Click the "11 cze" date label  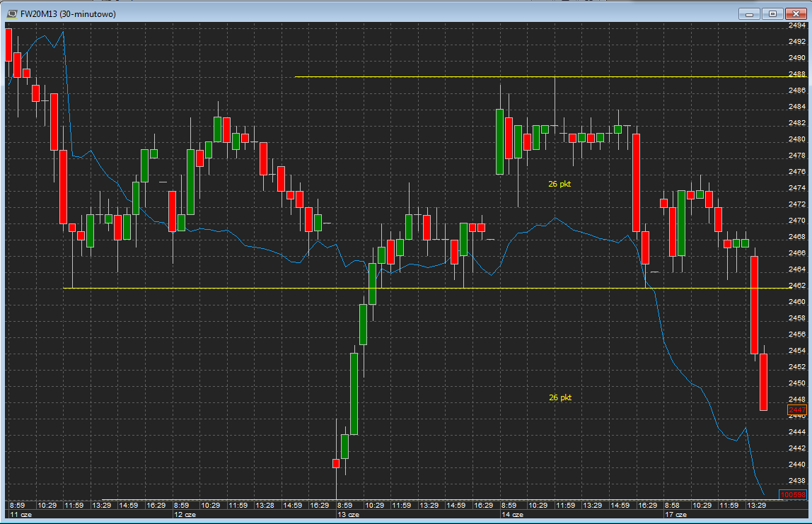pos(18,516)
